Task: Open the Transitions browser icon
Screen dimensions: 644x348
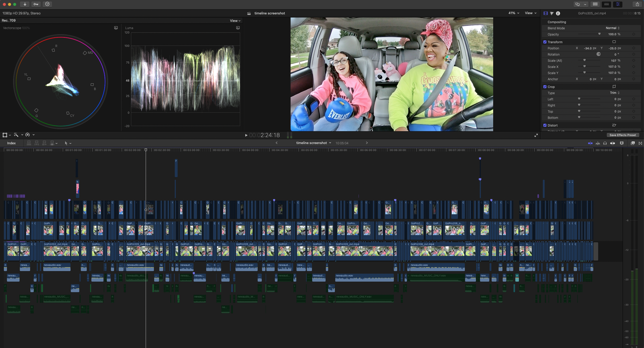Action: pyautogui.click(x=640, y=143)
